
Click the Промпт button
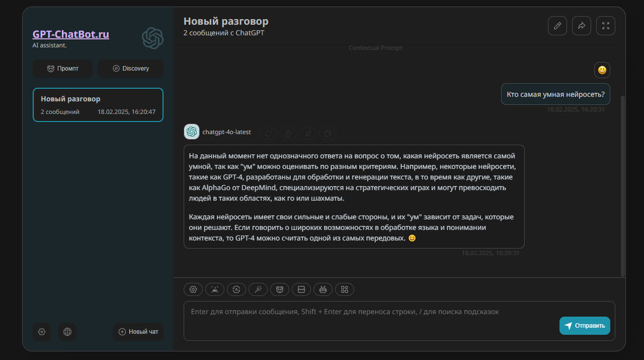coord(62,68)
